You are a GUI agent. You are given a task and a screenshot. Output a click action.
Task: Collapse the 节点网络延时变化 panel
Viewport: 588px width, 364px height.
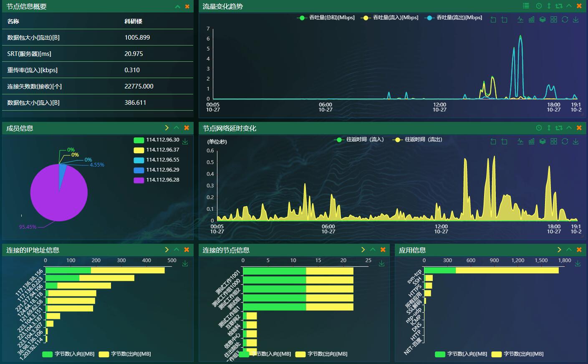569,128
